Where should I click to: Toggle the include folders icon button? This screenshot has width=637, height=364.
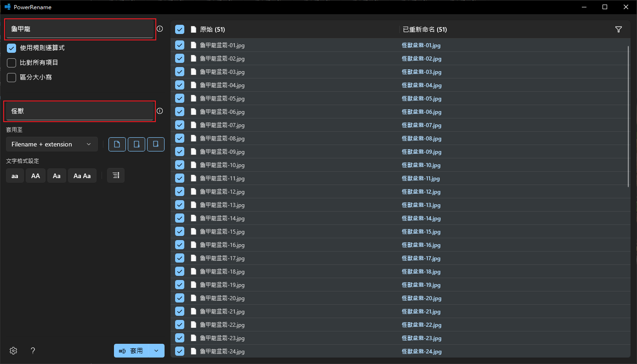click(x=136, y=145)
